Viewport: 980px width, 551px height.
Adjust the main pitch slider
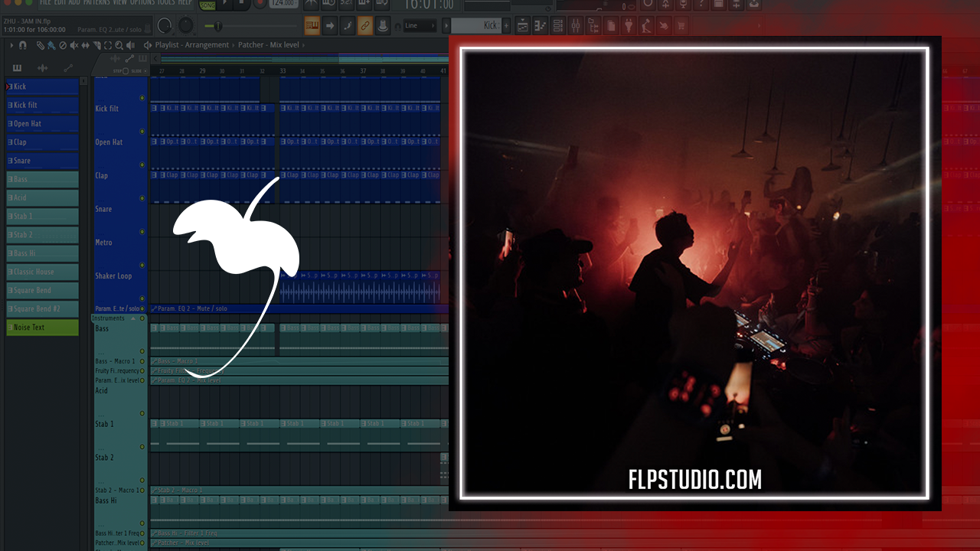tap(217, 27)
